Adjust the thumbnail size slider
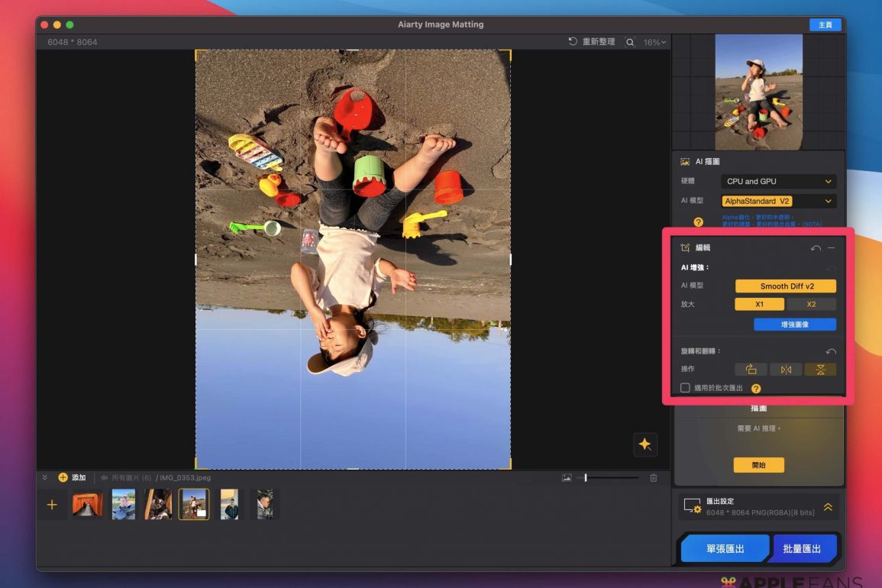882x588 pixels. 586,478
